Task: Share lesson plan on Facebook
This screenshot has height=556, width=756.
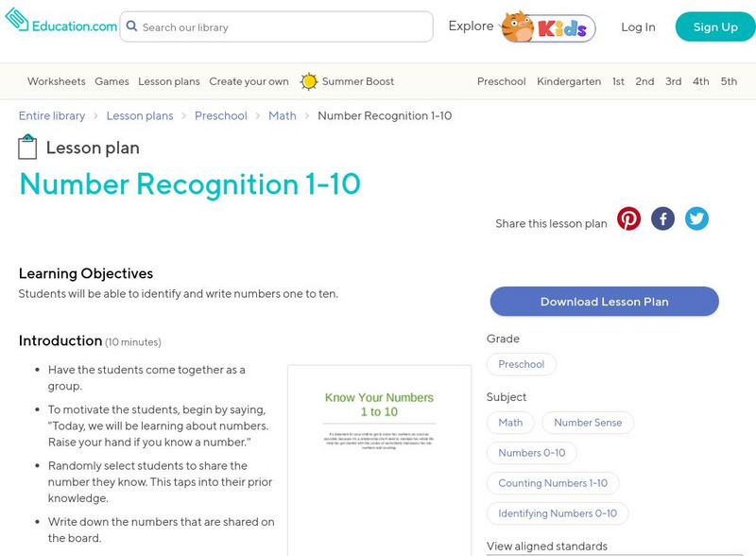Action: pos(662,219)
